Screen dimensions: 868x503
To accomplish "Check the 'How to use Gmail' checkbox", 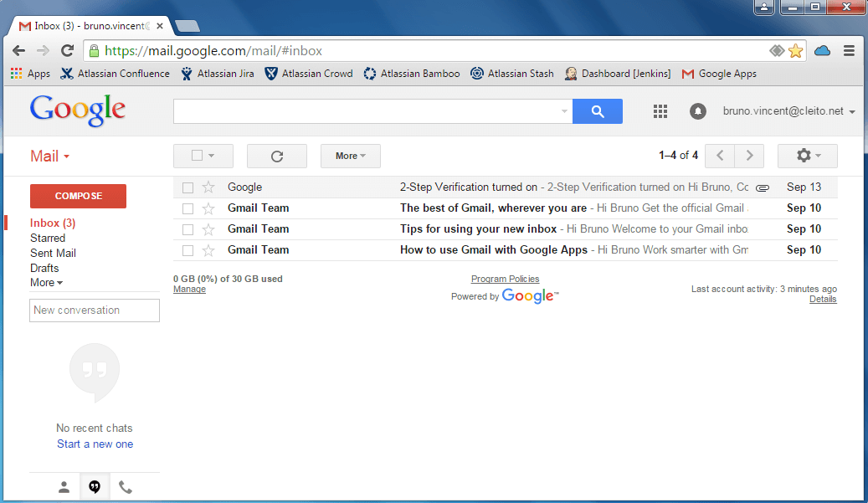I will (188, 251).
